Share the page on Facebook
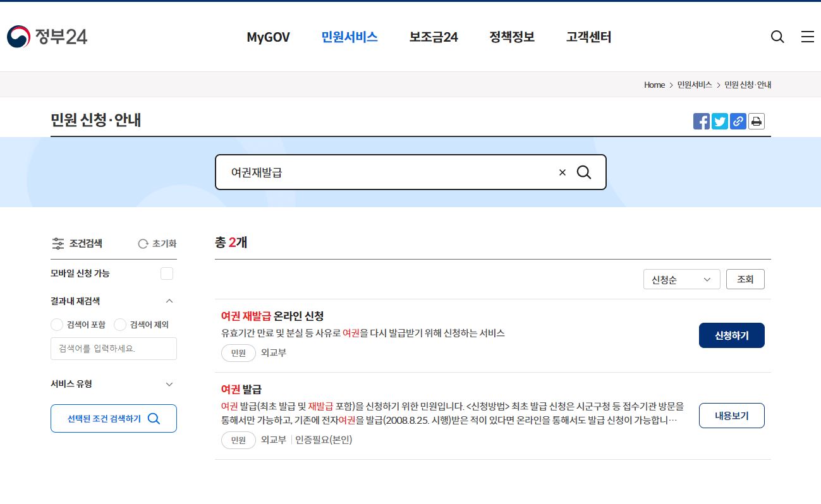821x504 pixels. (701, 121)
